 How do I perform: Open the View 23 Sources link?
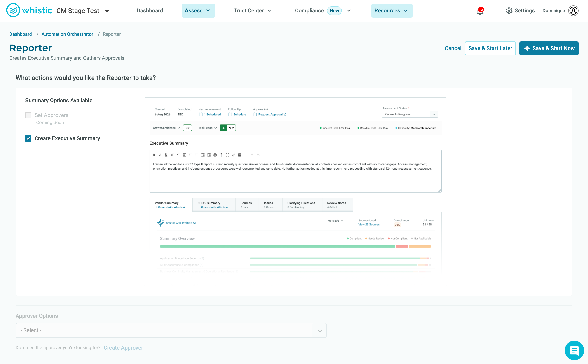[369, 224]
